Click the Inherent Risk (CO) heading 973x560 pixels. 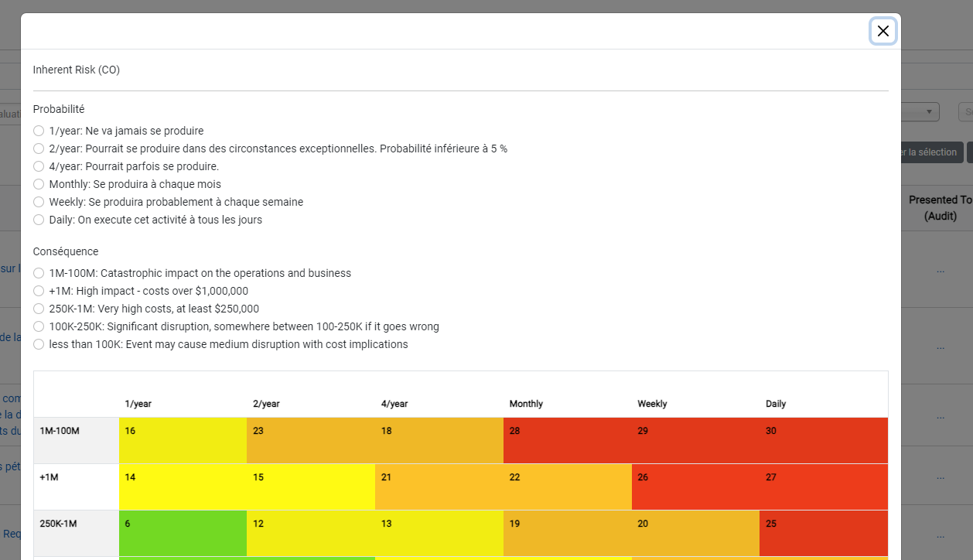click(x=77, y=70)
